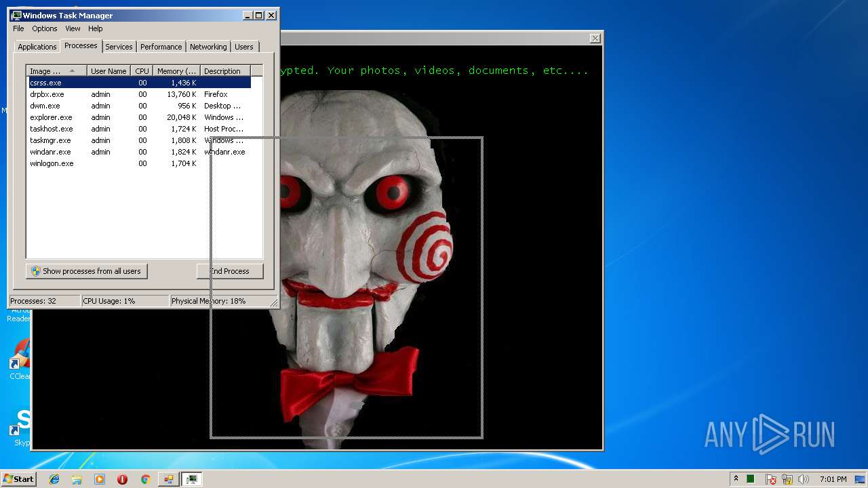Click Task Manager title bar icon
This screenshot has width=868, height=488.
click(x=16, y=15)
